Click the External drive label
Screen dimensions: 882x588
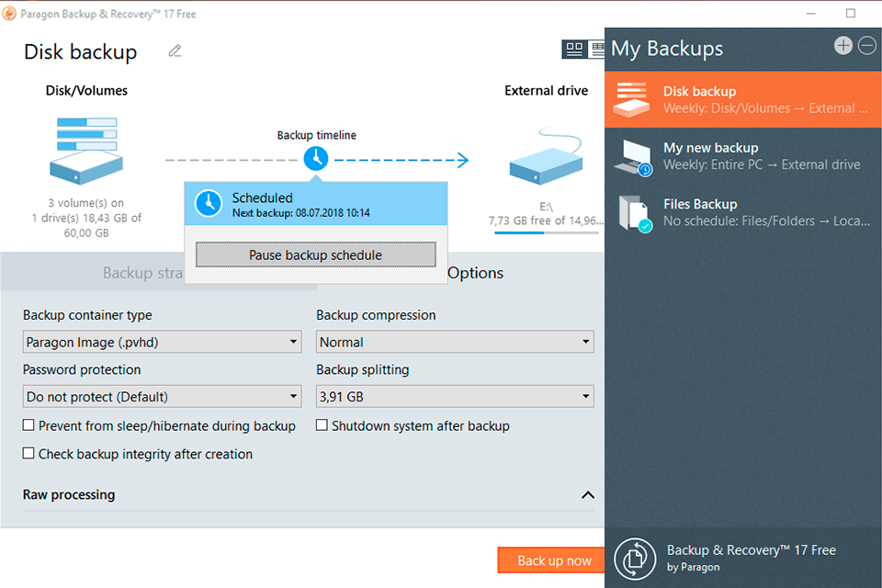pyautogui.click(x=546, y=91)
